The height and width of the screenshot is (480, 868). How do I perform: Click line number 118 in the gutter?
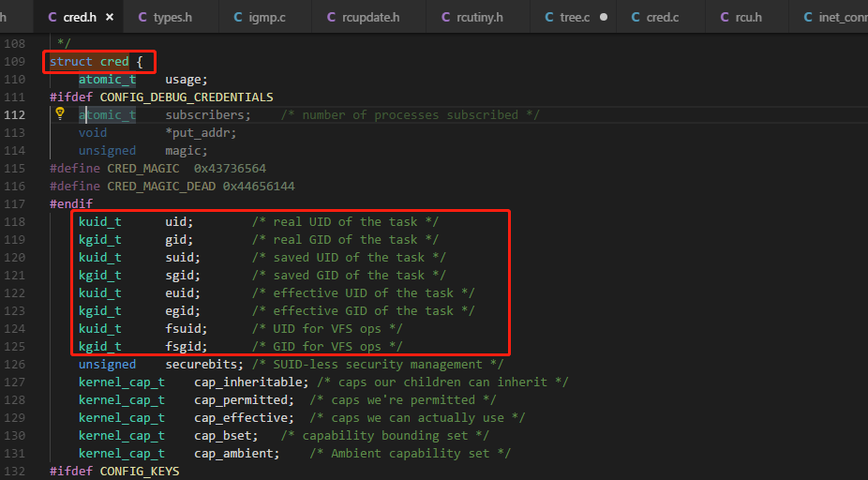(15, 222)
